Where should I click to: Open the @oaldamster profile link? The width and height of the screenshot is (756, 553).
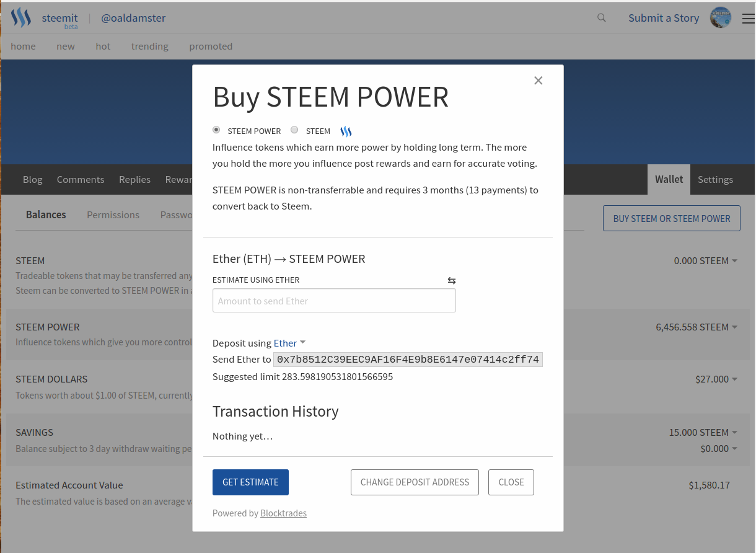pyautogui.click(x=133, y=18)
